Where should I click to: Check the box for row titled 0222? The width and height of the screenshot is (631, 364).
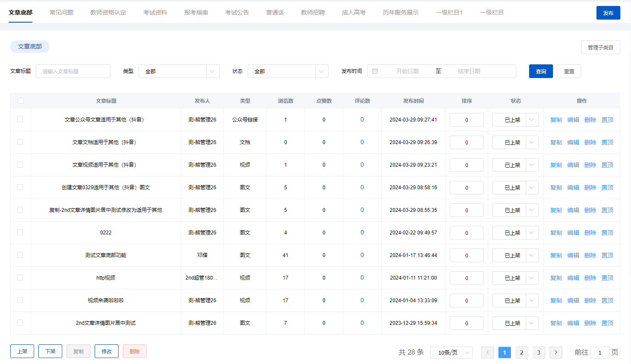(20, 232)
